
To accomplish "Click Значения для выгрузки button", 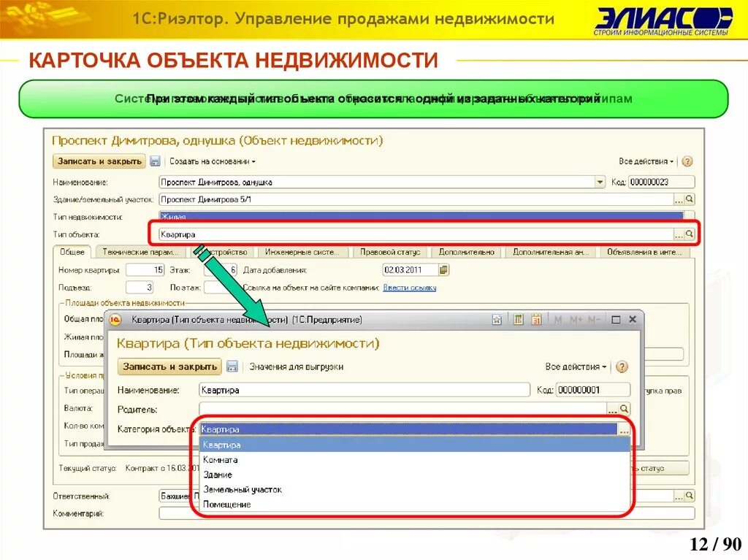I will (x=297, y=367).
